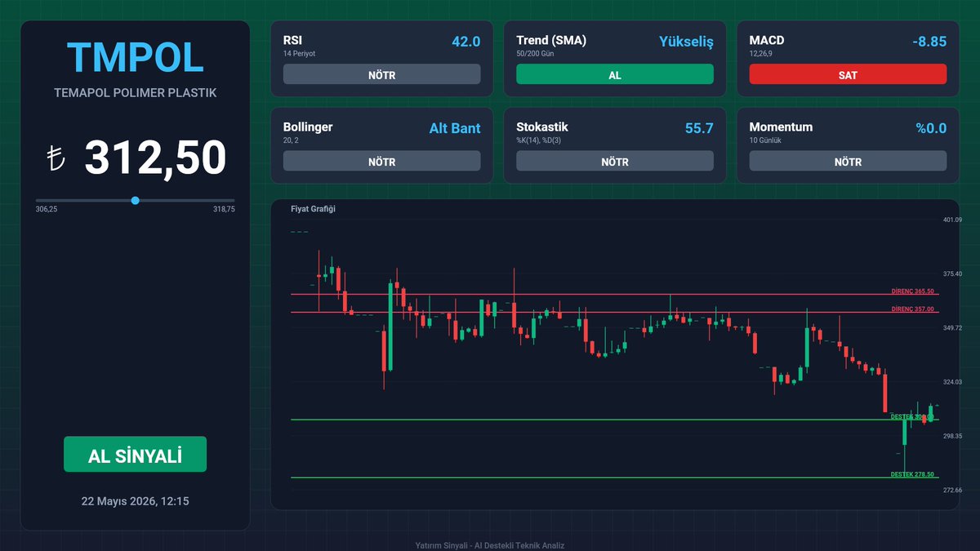Click the 401.09 price axis label

[952, 220]
